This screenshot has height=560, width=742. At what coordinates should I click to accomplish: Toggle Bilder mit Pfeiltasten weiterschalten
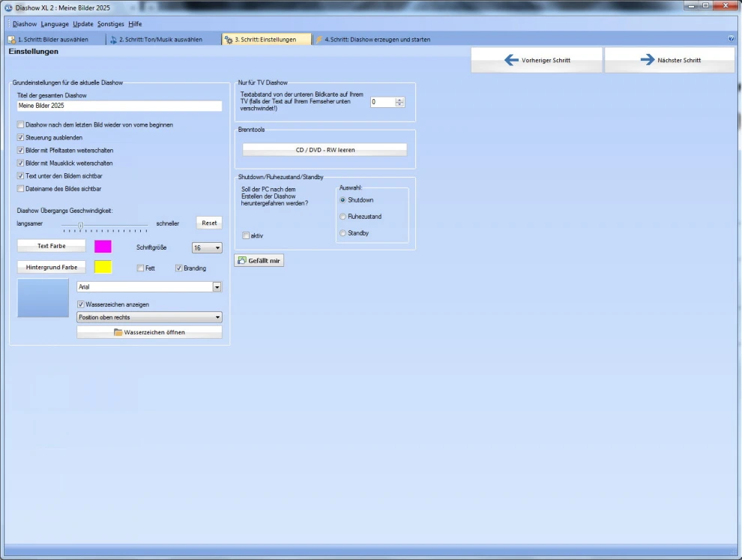coord(20,150)
